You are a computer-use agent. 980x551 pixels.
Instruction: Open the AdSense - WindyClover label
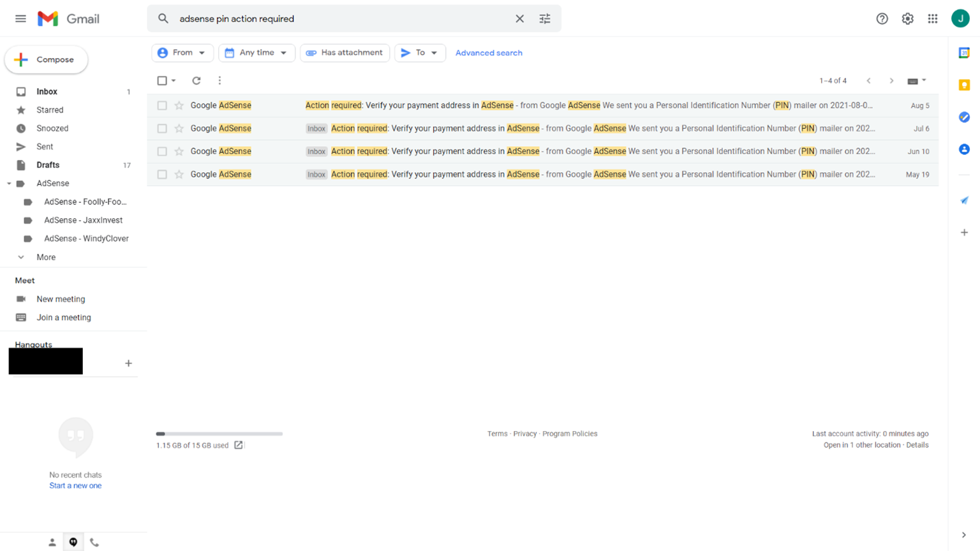(x=86, y=239)
